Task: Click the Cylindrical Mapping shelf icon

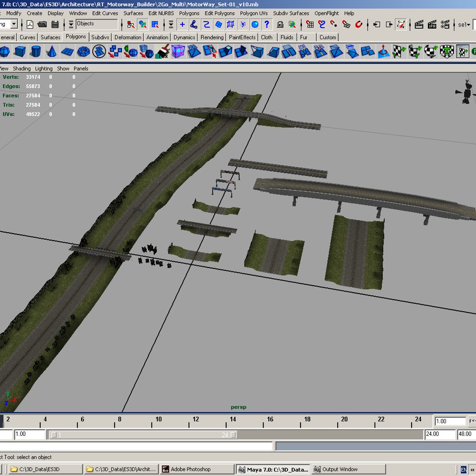Action: (x=415, y=51)
